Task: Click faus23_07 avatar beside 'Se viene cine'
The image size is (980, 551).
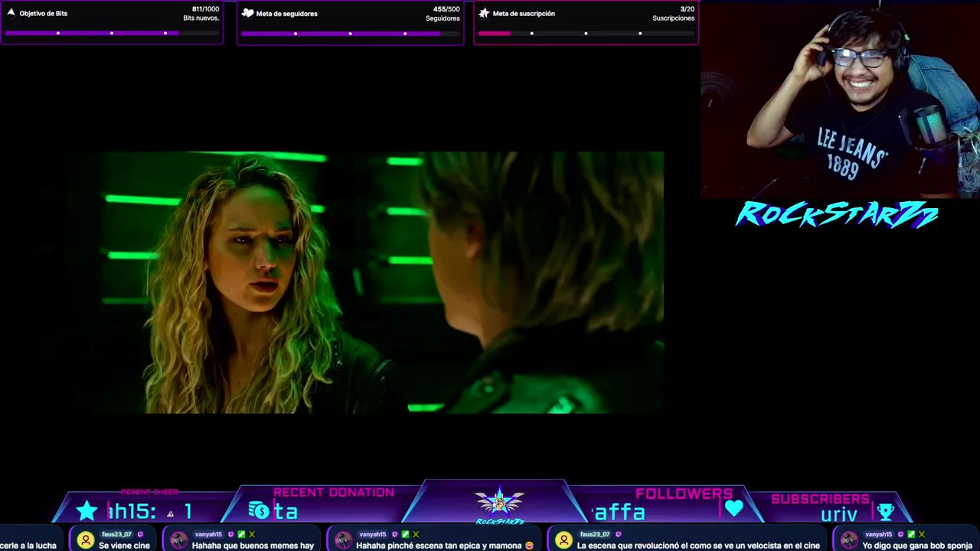Action: click(85, 540)
